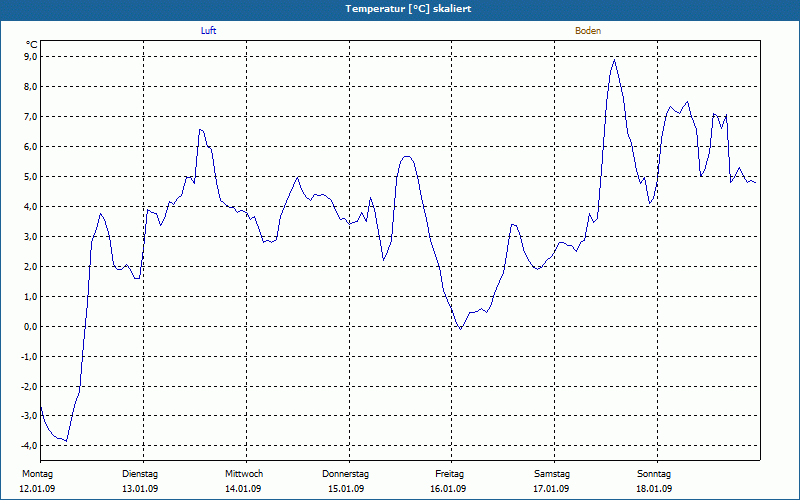Click the chart title 'Temperatur [°C] skaliert'
The height and width of the screenshot is (500, 800).
(408, 9)
